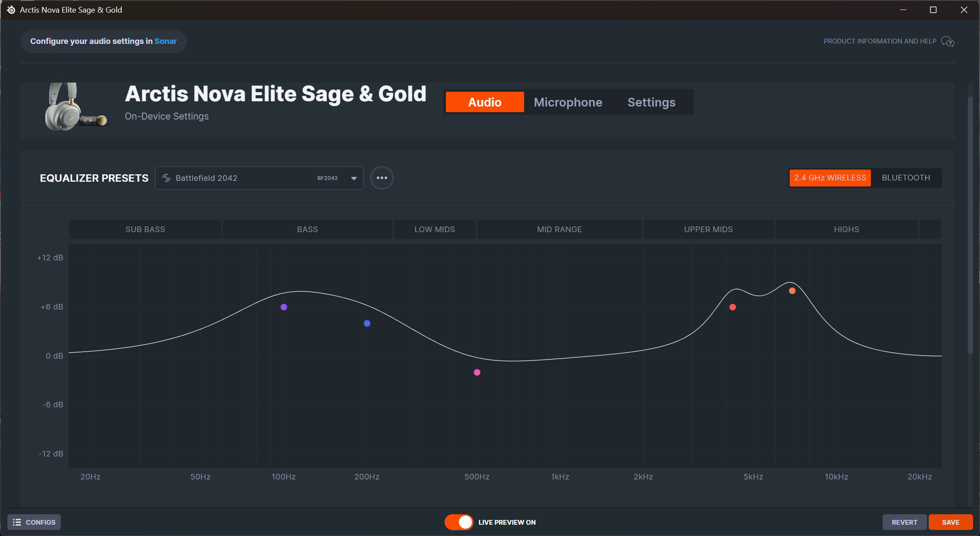Click the list icon on the CONFIGS button

coord(17,522)
